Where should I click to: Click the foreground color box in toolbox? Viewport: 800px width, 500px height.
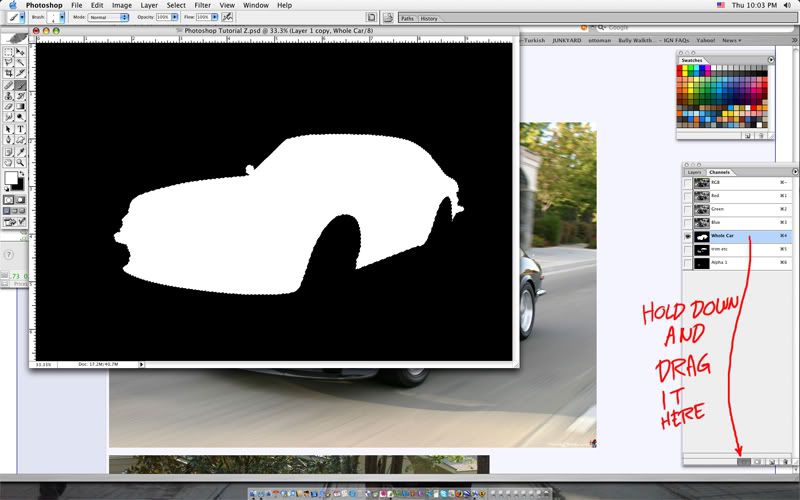(11, 179)
